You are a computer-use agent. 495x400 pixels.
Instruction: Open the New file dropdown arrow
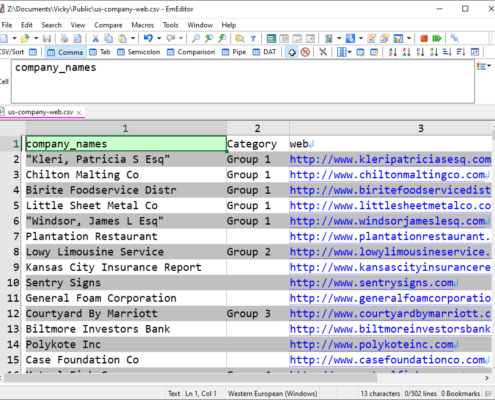pyautogui.click(x=14, y=38)
